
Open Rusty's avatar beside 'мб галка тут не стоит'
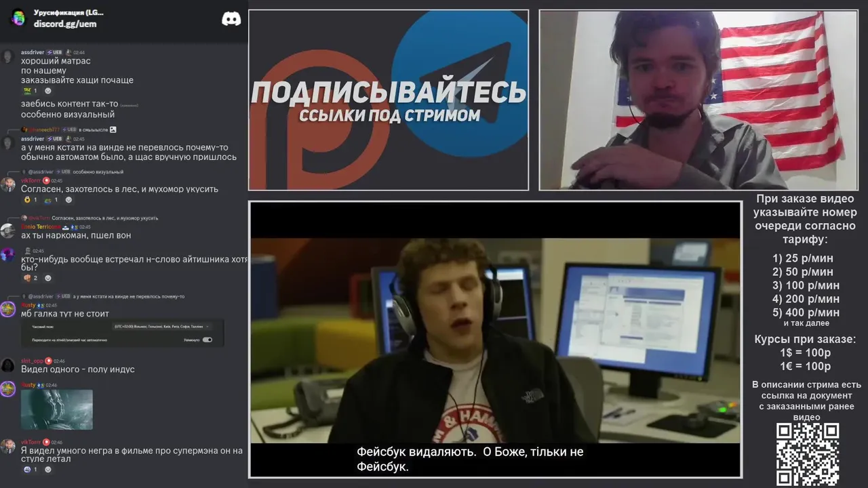click(x=8, y=310)
